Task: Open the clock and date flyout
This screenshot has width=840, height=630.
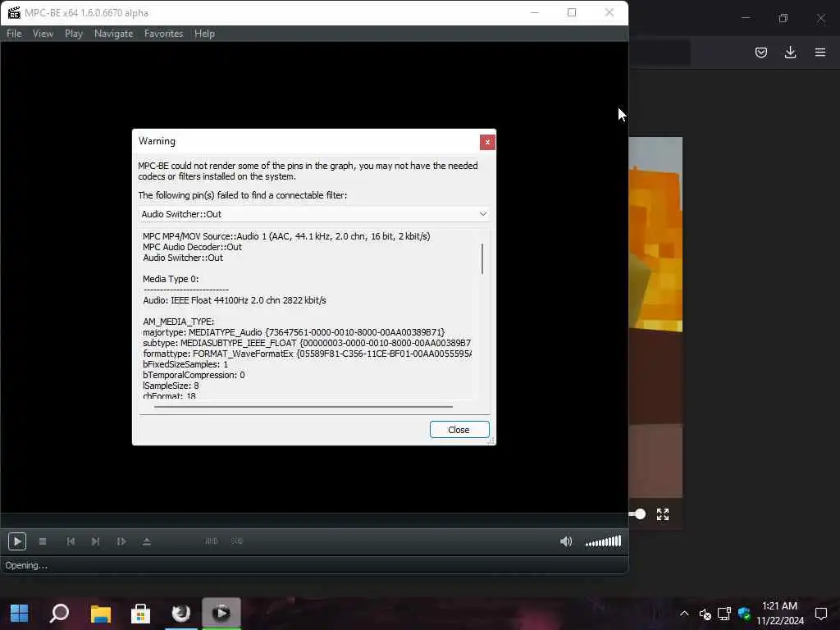Action: 780,614
